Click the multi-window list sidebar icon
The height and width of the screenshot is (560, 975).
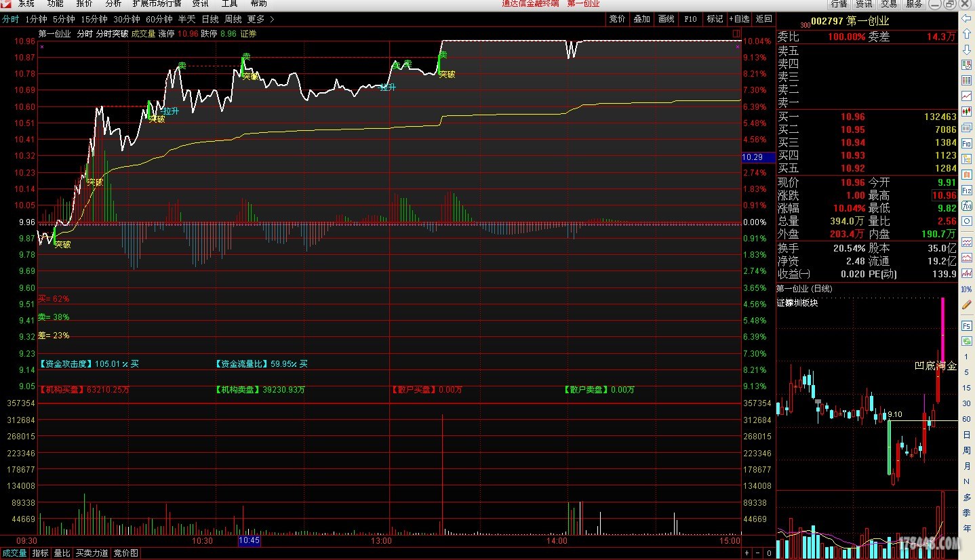(x=967, y=127)
